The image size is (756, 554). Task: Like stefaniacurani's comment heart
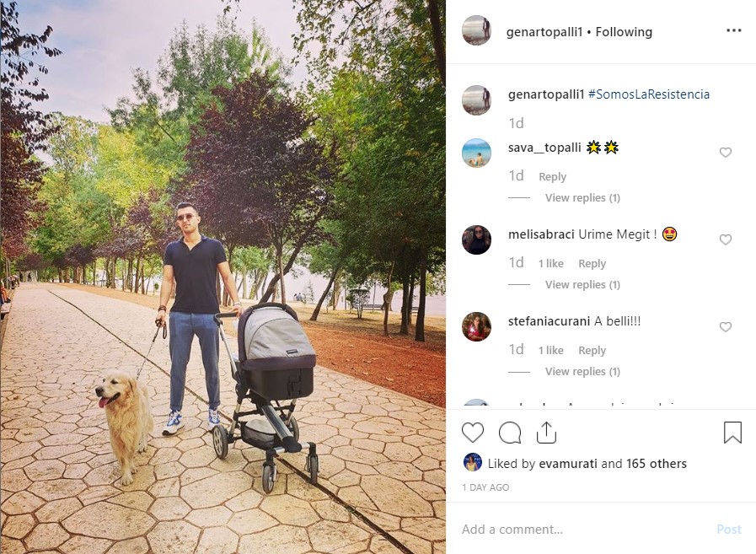725,326
